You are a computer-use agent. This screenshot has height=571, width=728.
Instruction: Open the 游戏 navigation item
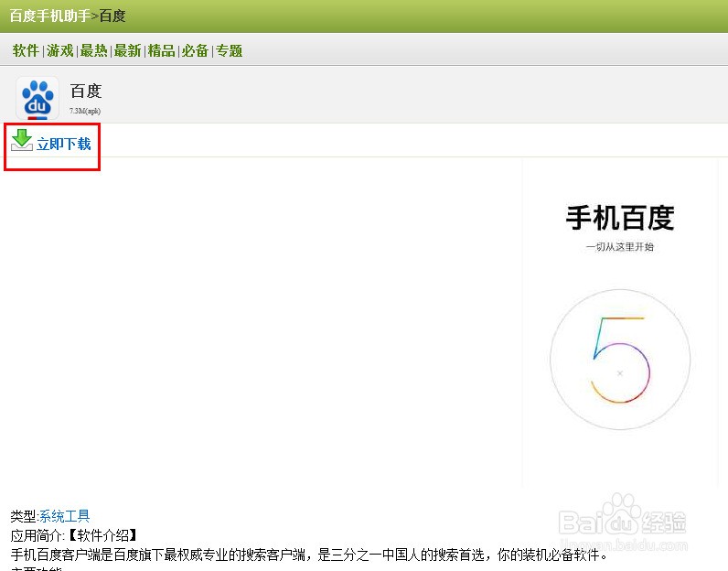(59, 50)
